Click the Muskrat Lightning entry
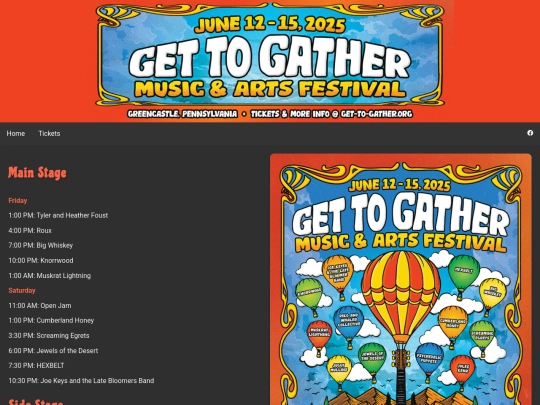The image size is (540, 405). pyautogui.click(x=50, y=276)
